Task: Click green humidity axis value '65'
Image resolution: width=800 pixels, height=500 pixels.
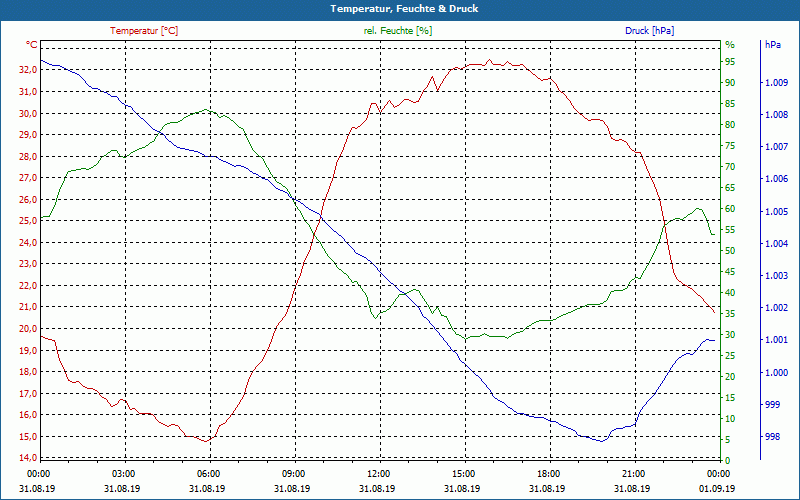Action: point(730,188)
